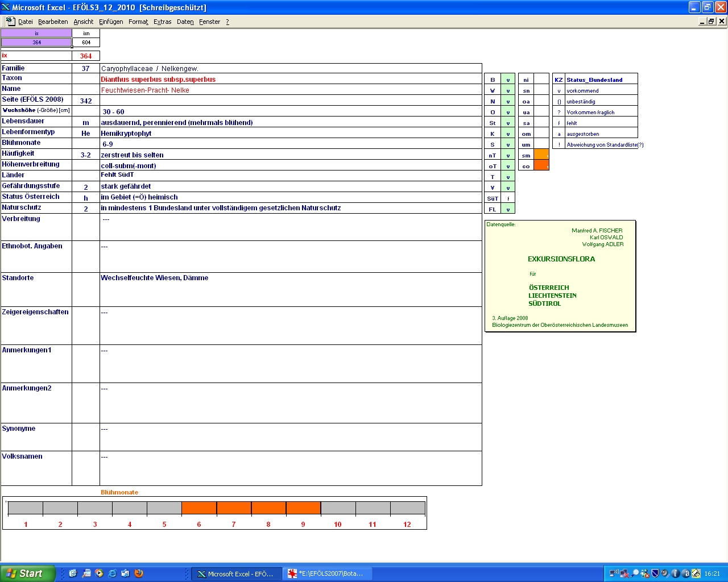Switch to the E:\EFÖLS2007 taskbar window

pyautogui.click(x=328, y=573)
